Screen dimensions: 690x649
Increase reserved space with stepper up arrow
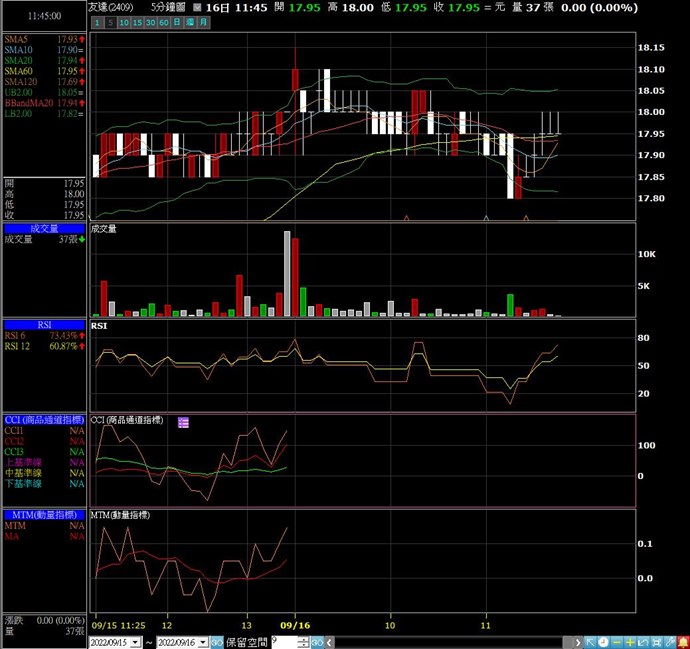pos(304,639)
